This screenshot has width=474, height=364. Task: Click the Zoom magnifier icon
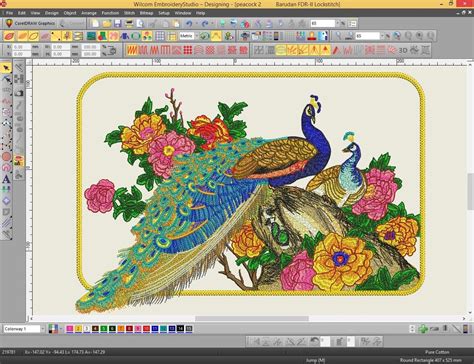tap(338, 36)
